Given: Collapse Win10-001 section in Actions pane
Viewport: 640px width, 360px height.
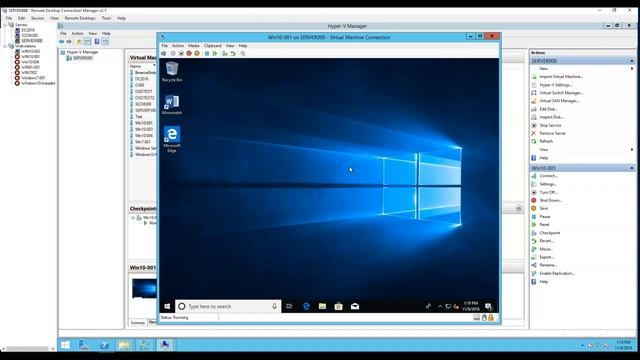Looking at the screenshot, I should tap(631, 168).
